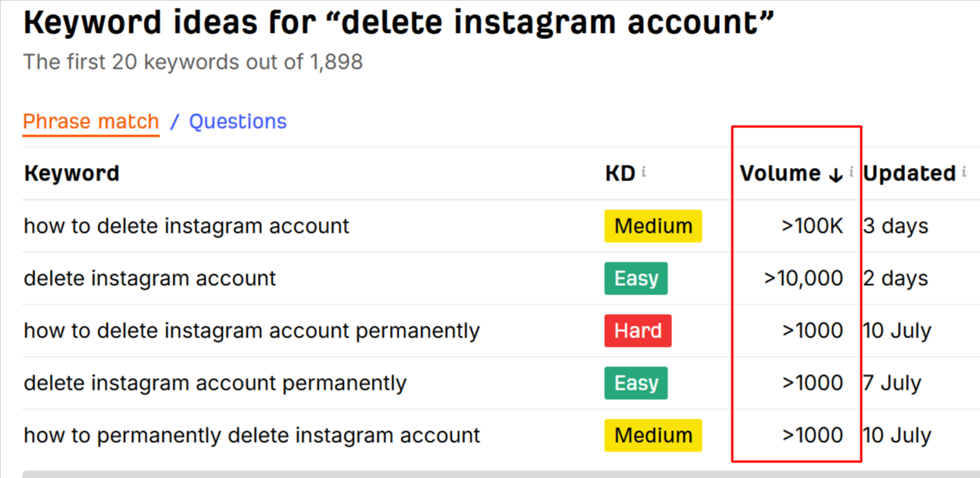Click the horizontal scrollbar below the table
The height and width of the screenshot is (478, 980).
pos(501,473)
